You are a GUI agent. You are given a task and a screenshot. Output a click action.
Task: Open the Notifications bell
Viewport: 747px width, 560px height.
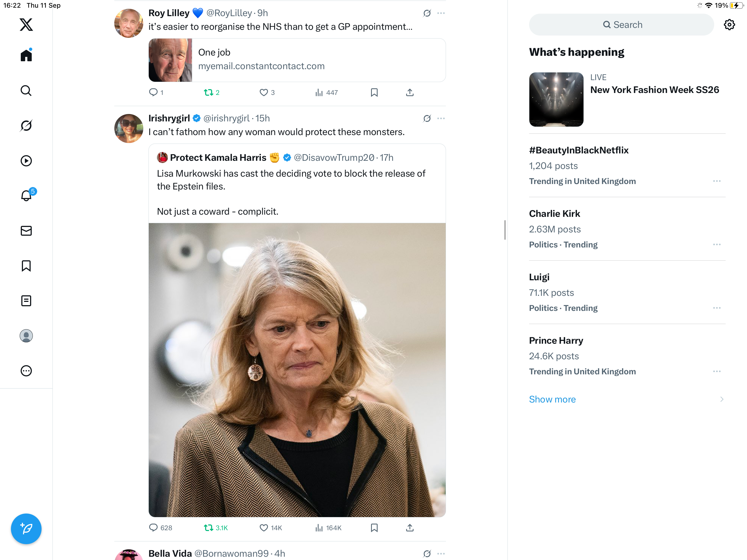pyautogui.click(x=26, y=196)
